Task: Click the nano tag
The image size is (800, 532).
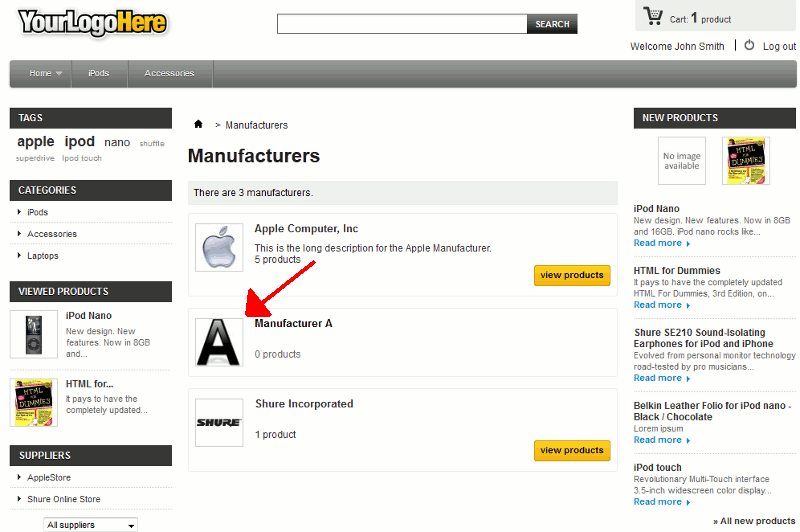Action: (117, 142)
